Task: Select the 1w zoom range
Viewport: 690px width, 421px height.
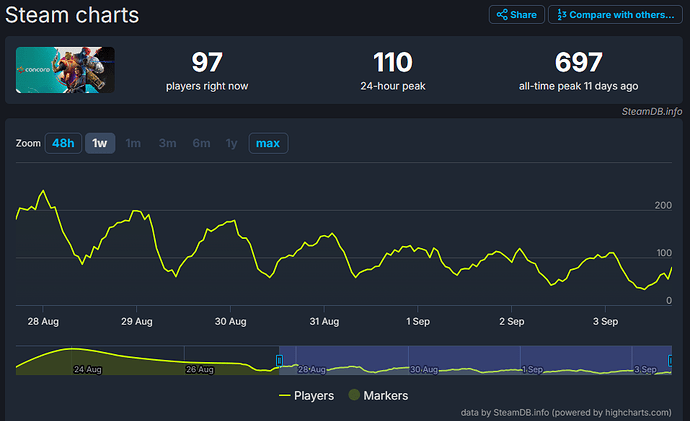Action: click(100, 143)
